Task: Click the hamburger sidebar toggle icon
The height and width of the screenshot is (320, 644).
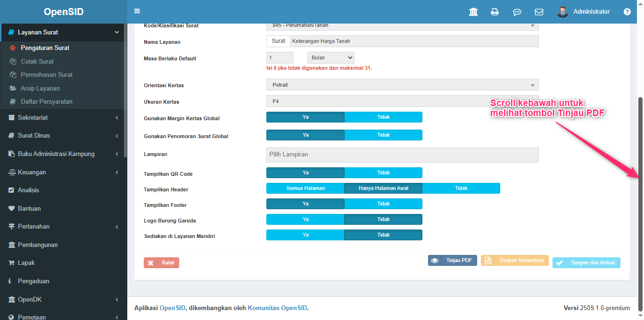Action: pos(137,11)
